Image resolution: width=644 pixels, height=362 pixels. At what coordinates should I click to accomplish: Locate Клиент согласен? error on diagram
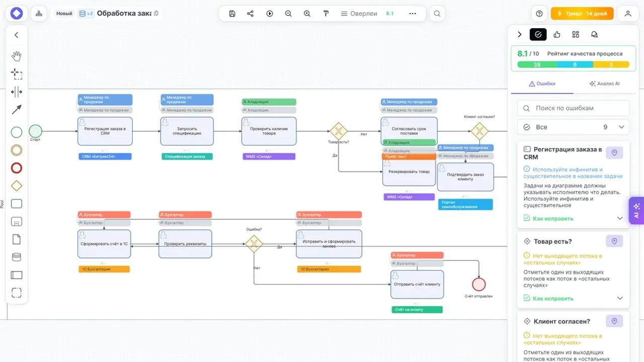pos(614,321)
